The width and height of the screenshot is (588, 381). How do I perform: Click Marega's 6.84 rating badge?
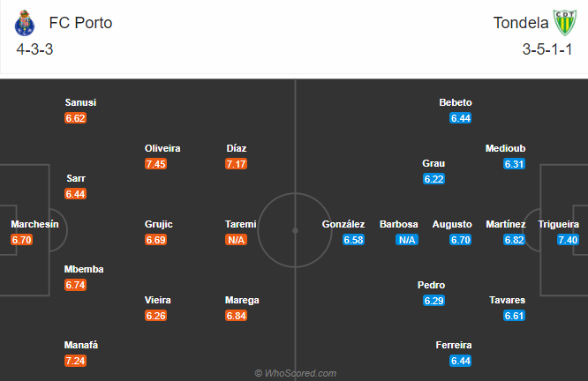(236, 316)
